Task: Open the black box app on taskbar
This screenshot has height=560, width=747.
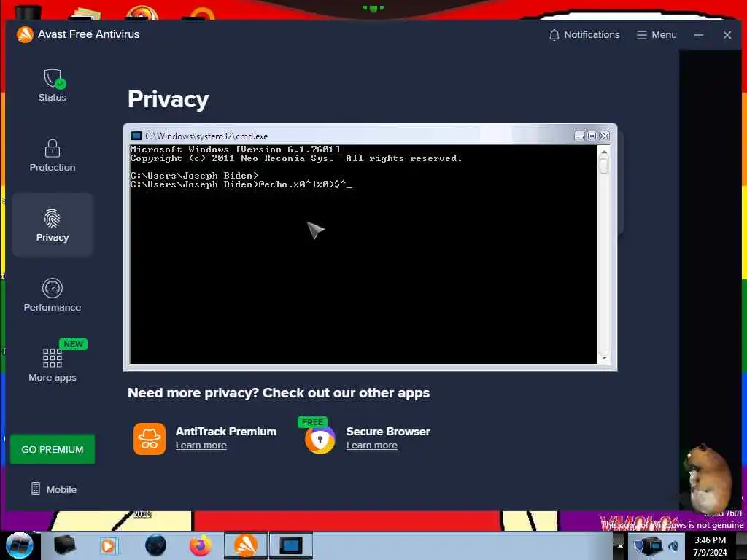Action: tap(64, 545)
